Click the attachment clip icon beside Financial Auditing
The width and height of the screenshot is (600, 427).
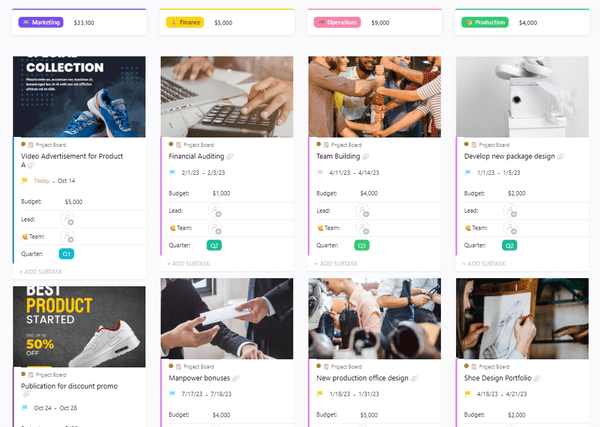coord(230,156)
